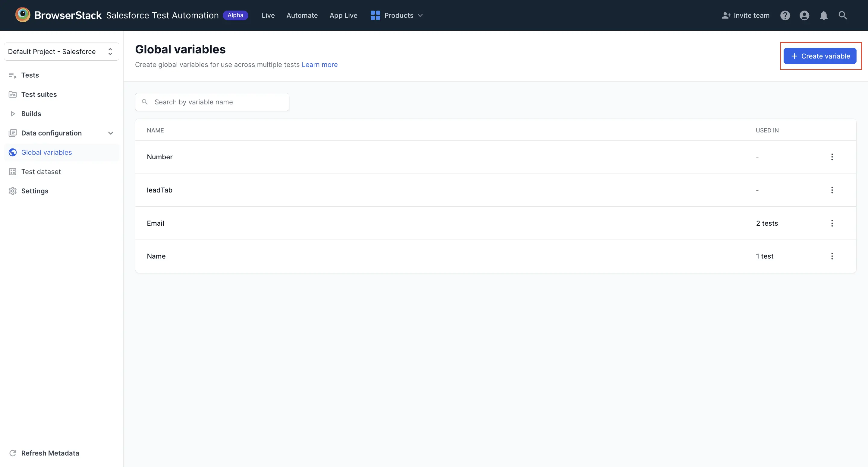Click the Builds play icon
This screenshot has width=868, height=467.
pyautogui.click(x=12, y=114)
